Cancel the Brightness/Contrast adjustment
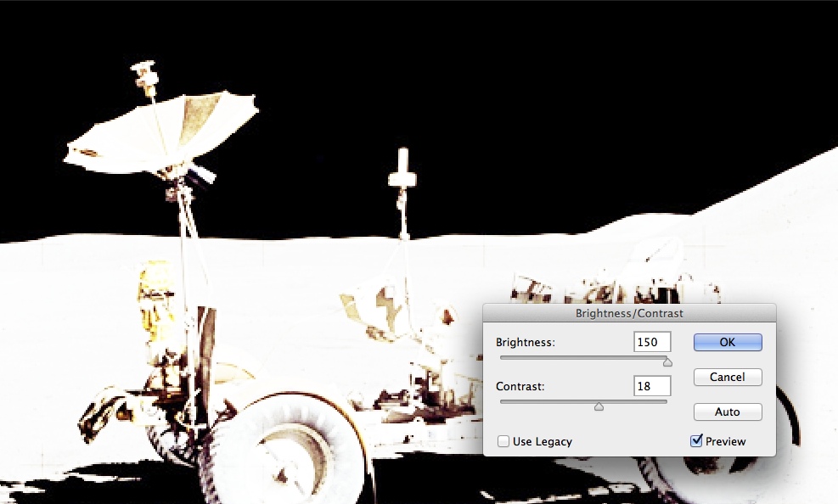Screen dimensions: 838x504 point(727,377)
